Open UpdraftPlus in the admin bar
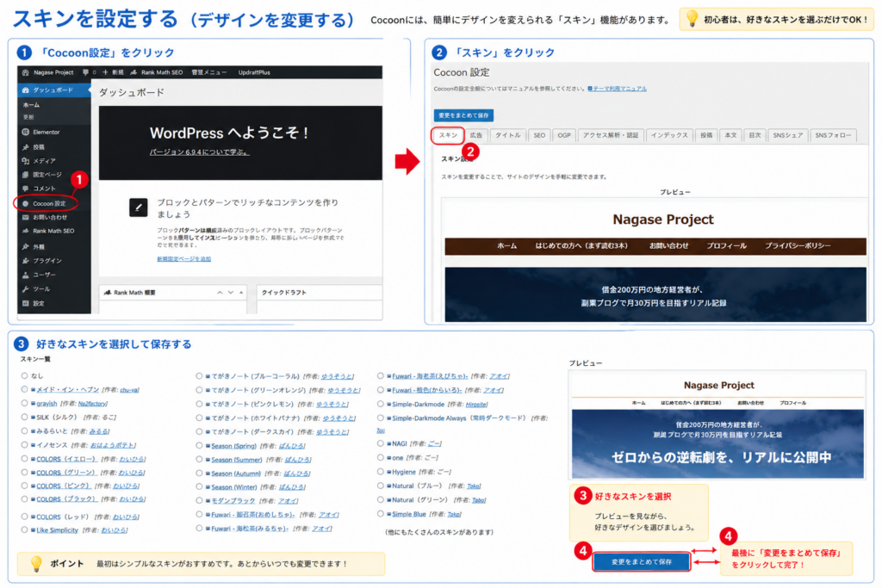Screen dimensions: 882x588 254,72
